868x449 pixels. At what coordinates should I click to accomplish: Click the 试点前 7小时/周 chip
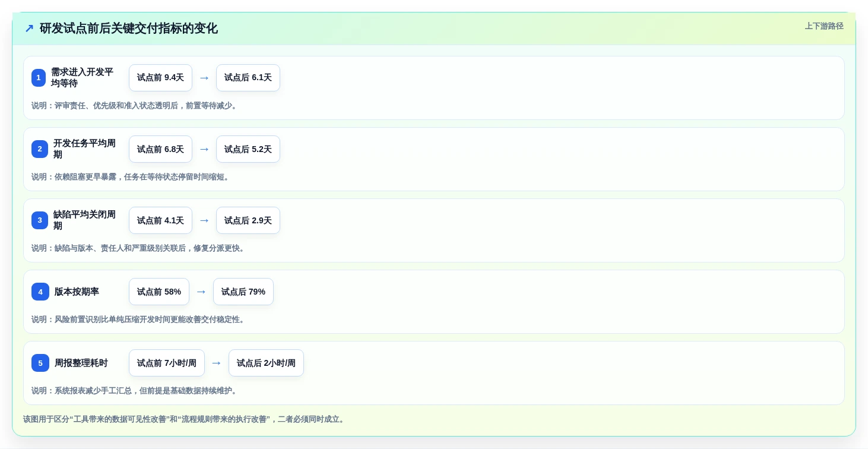pyautogui.click(x=167, y=363)
